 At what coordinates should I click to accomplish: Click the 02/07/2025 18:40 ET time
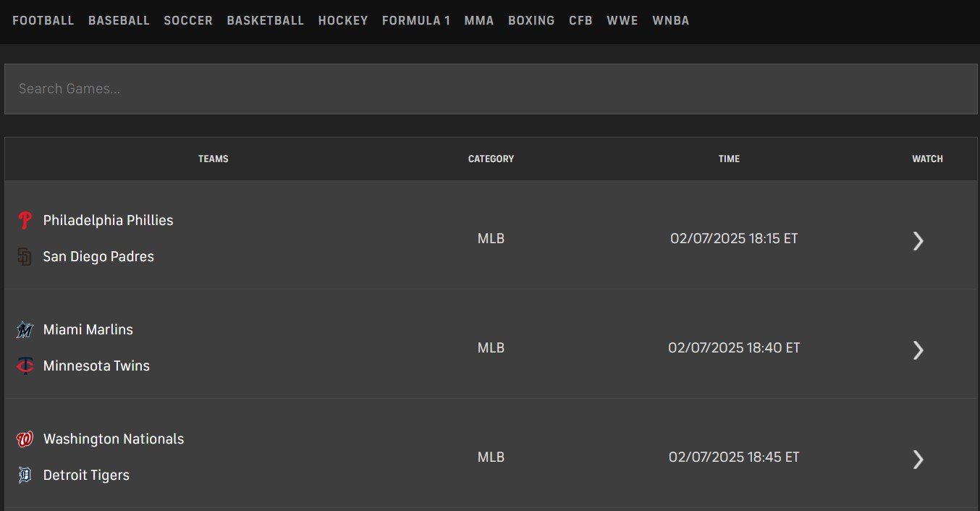point(734,347)
